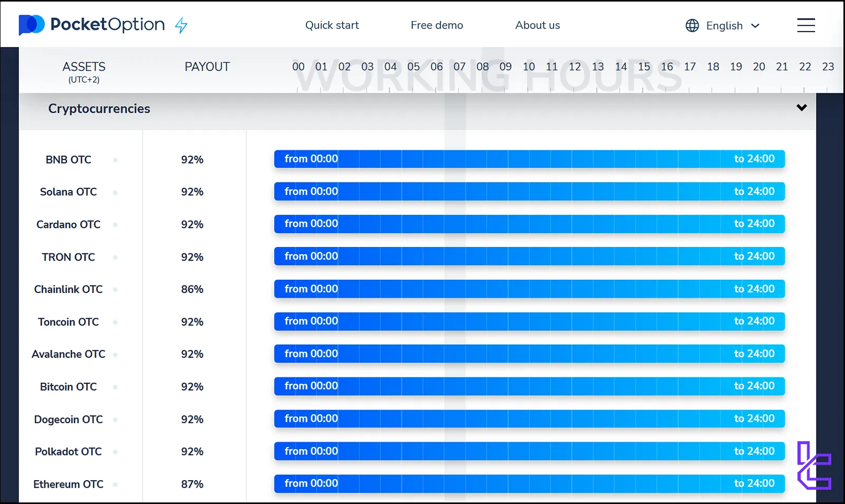Click Chainlink OTC 86% payout value
The height and width of the screenshot is (504, 845).
[192, 289]
